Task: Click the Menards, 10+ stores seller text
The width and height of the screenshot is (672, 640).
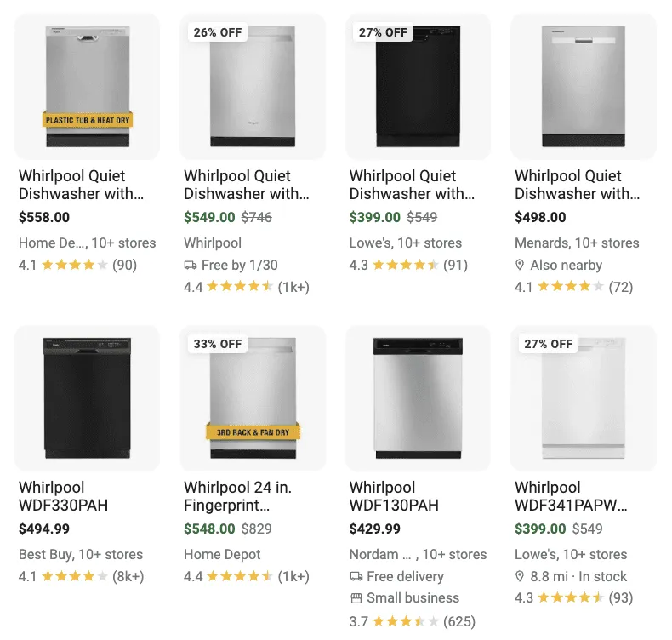Action: click(577, 243)
